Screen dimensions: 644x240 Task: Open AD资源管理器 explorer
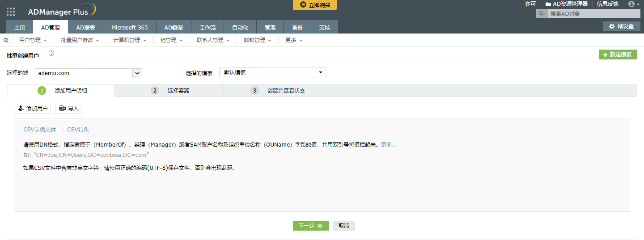click(x=566, y=4)
